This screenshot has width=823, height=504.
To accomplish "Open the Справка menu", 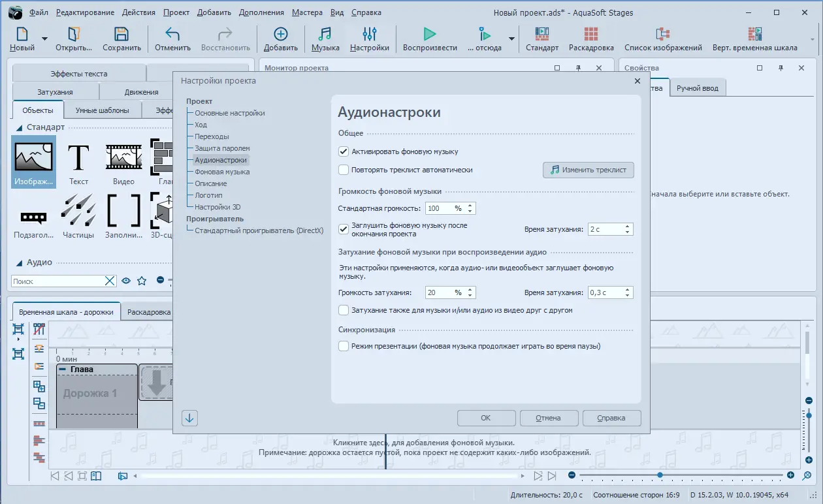I will [366, 12].
